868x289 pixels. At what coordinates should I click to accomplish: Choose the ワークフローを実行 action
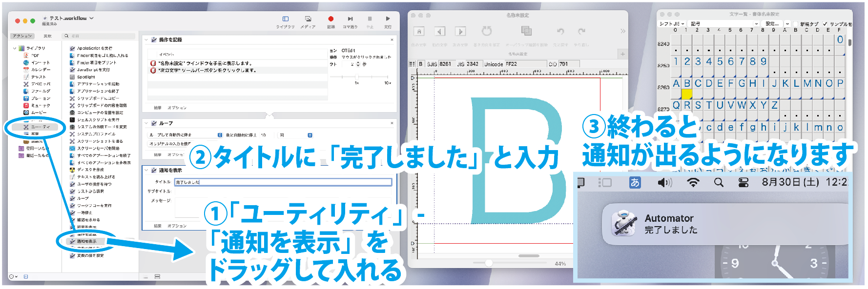tap(91, 206)
